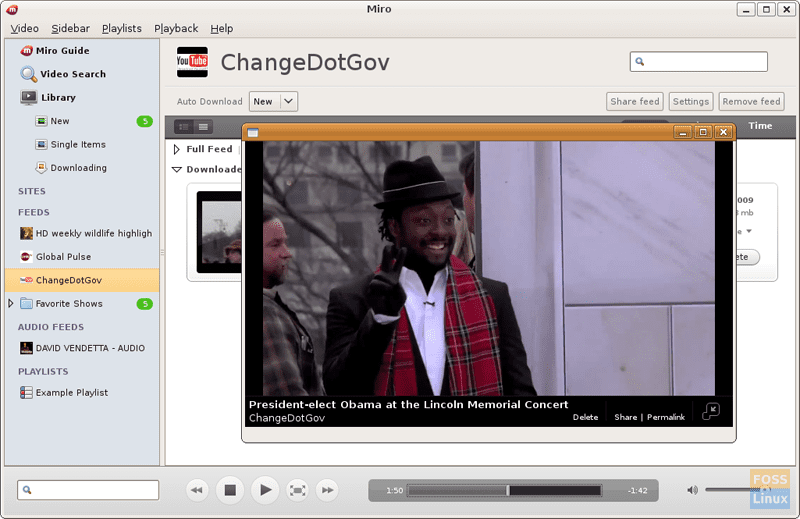Select HD weekly wildlife highlights feed
This screenshot has width=800, height=519.
pyautogui.click(x=86, y=233)
